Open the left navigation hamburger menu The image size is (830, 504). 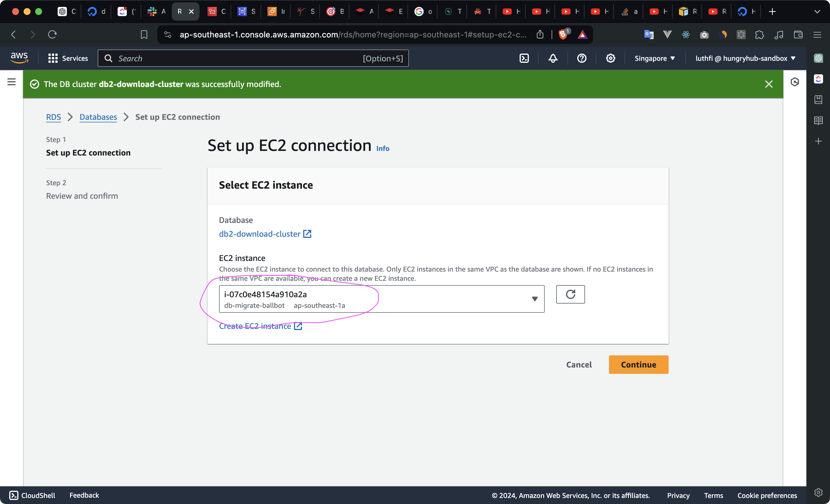tap(12, 82)
